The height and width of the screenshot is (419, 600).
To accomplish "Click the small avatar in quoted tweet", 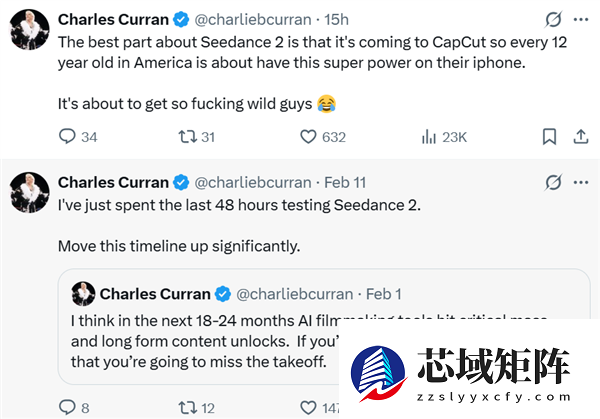I will pos(83,293).
